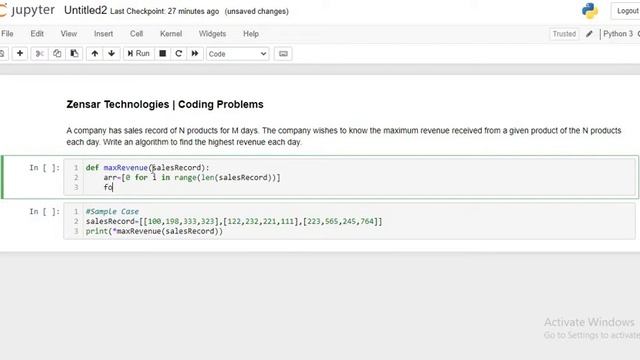Click the 'arr=[0 for i in range' line
Viewport: 640px width, 360px height.
tap(192, 178)
